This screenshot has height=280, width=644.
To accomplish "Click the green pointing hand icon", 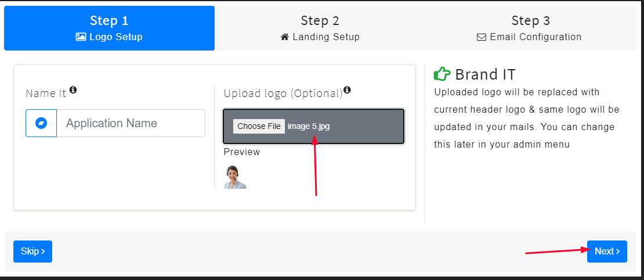I will (442, 74).
